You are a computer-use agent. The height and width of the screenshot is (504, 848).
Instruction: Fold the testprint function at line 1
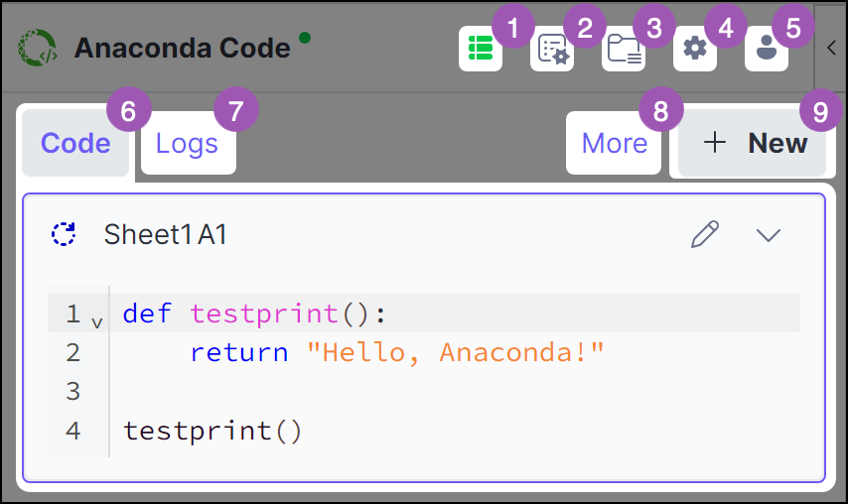[96, 323]
